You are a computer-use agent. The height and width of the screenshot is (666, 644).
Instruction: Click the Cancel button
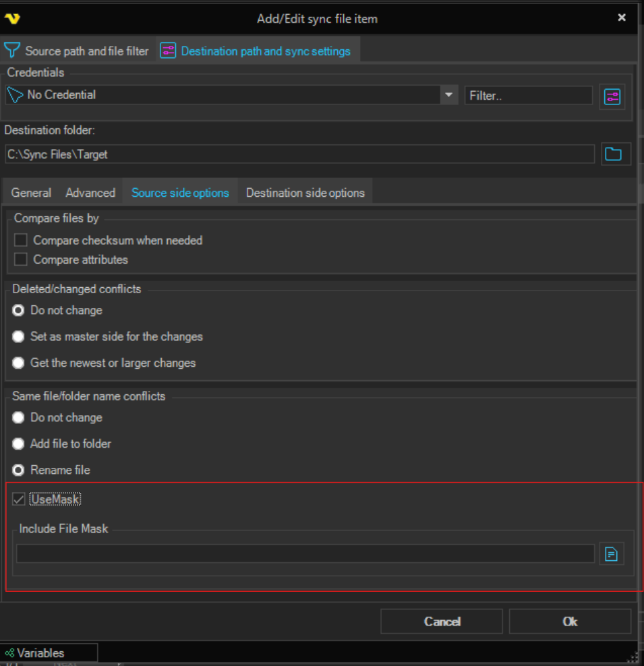click(442, 622)
